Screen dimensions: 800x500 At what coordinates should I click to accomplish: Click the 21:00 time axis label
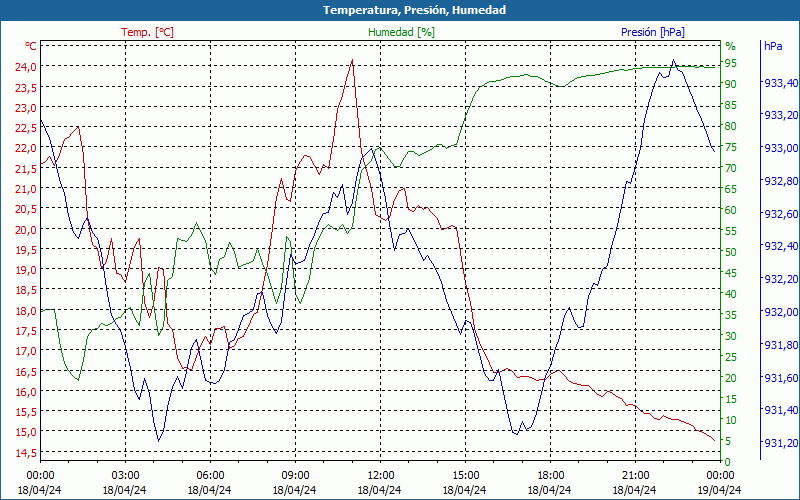[636, 476]
